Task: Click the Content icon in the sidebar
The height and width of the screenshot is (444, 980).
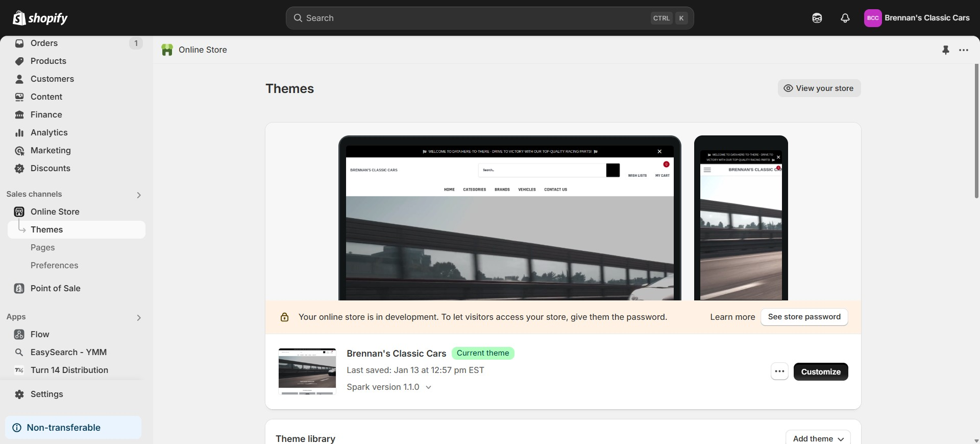Action: [19, 97]
